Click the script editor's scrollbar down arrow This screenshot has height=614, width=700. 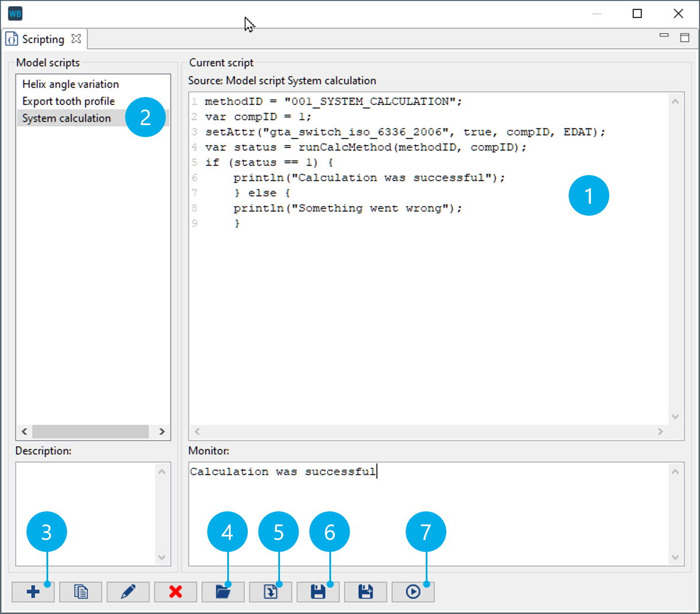pyautogui.click(x=675, y=417)
